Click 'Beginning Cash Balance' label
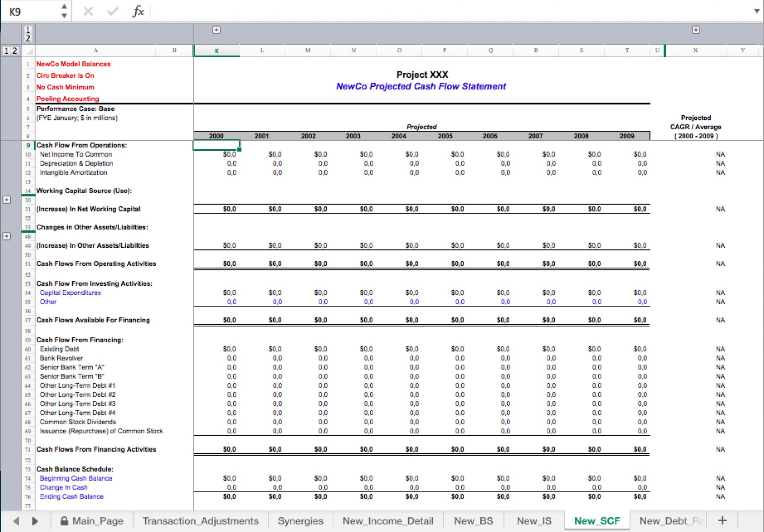Image resolution: width=764 pixels, height=532 pixels. point(76,478)
